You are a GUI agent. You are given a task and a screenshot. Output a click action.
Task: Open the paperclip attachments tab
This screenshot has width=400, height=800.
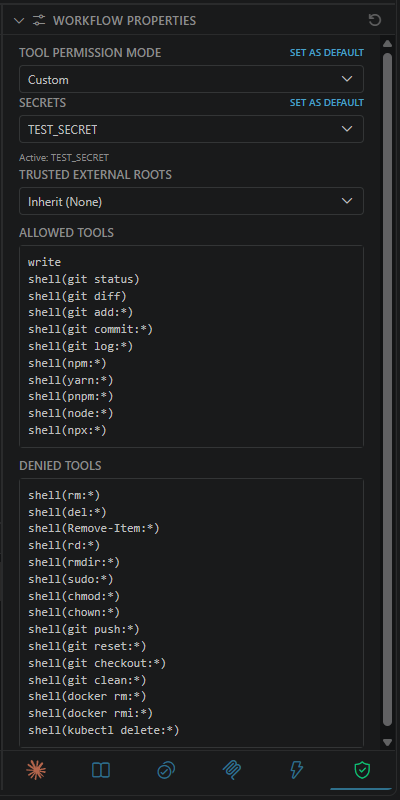point(232,770)
